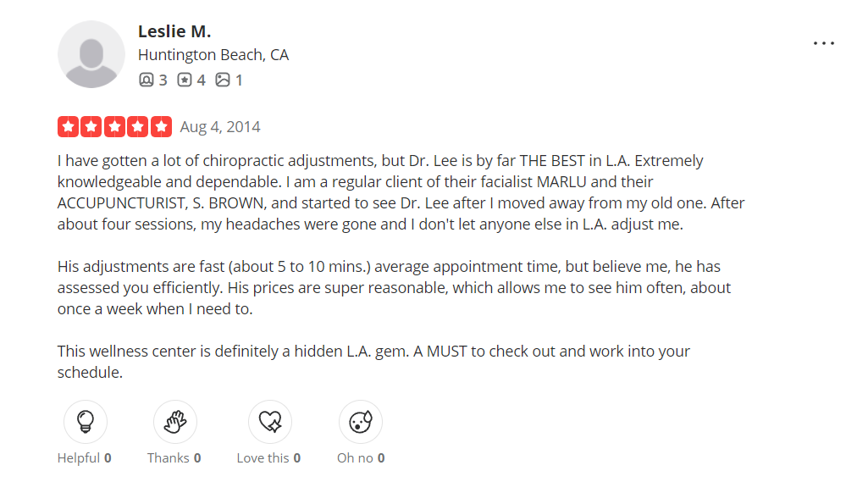Click the fourth star in the rating
The width and height of the screenshot is (868, 482).
coord(138,127)
